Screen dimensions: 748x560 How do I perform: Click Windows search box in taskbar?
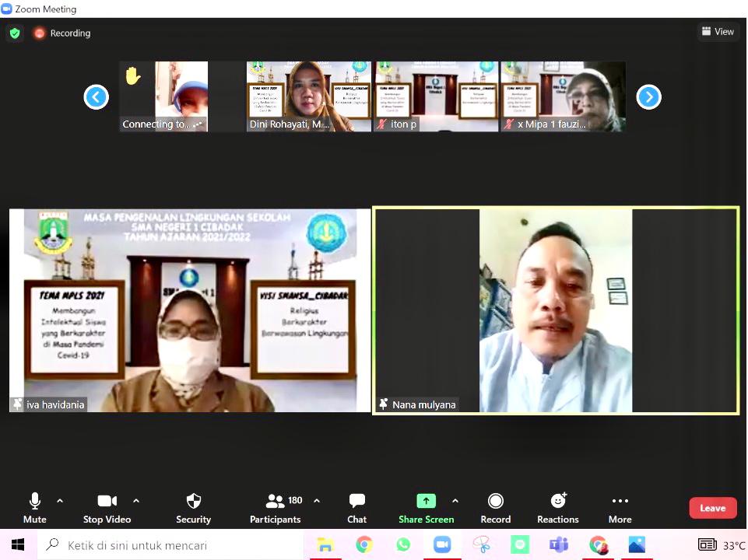click(x=171, y=544)
